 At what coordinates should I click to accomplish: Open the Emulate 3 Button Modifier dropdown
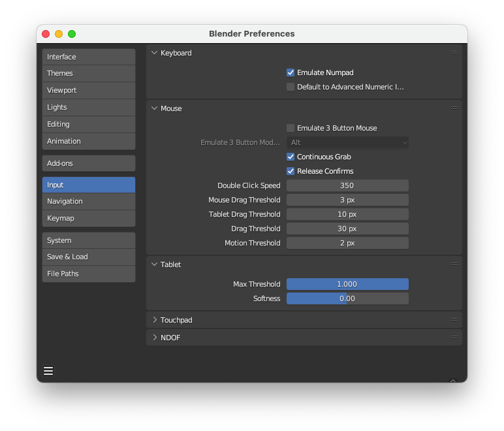(x=347, y=142)
